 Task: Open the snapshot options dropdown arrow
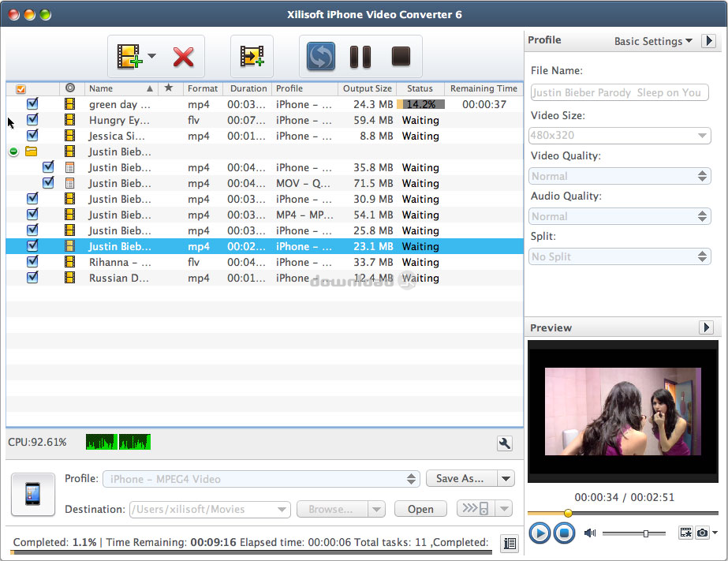point(715,533)
